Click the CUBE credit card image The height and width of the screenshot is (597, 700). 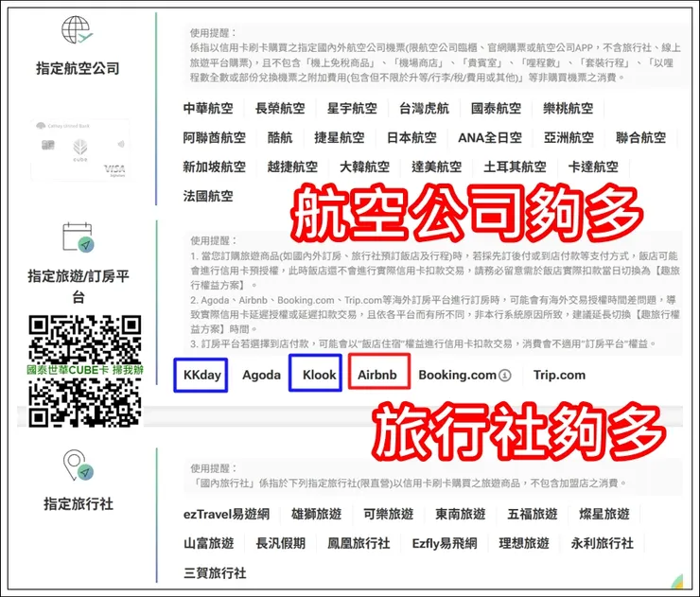(x=80, y=149)
